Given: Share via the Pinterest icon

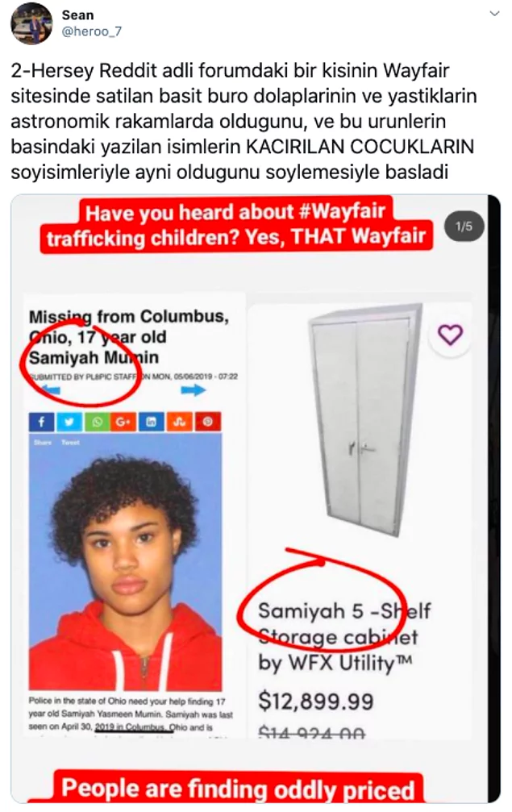Looking at the screenshot, I should (x=207, y=422).
